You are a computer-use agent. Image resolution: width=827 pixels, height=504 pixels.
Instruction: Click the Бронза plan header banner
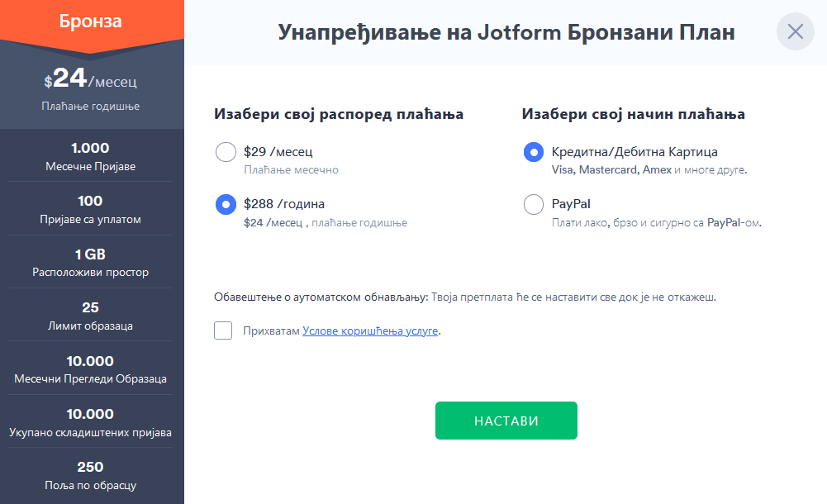point(91,21)
